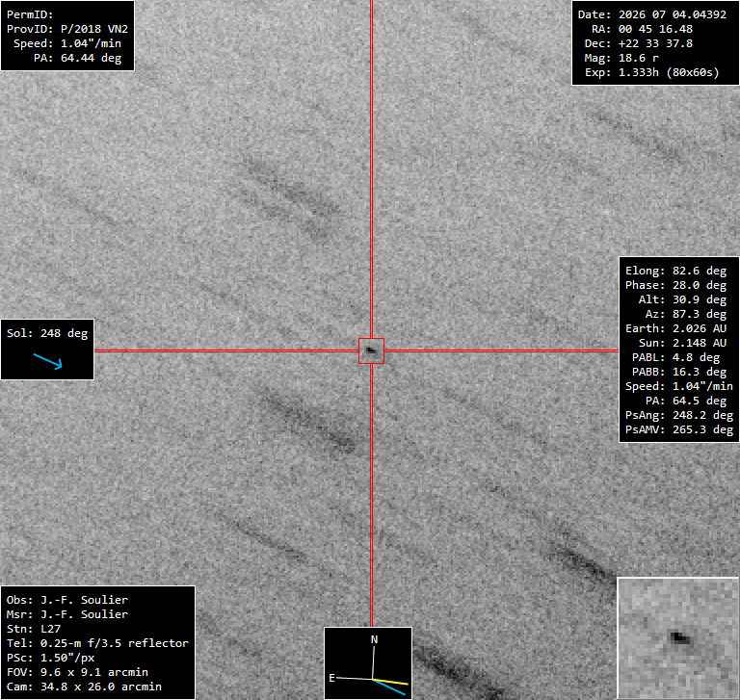The height and width of the screenshot is (700, 740).
Task: Click the zoomed comet inset thumbnail
Action: [678, 637]
